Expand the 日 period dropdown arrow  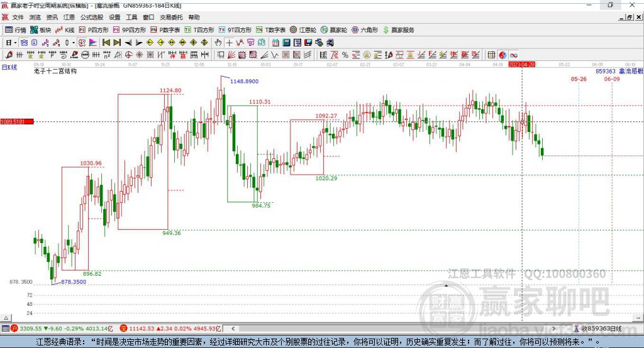(x=15, y=43)
